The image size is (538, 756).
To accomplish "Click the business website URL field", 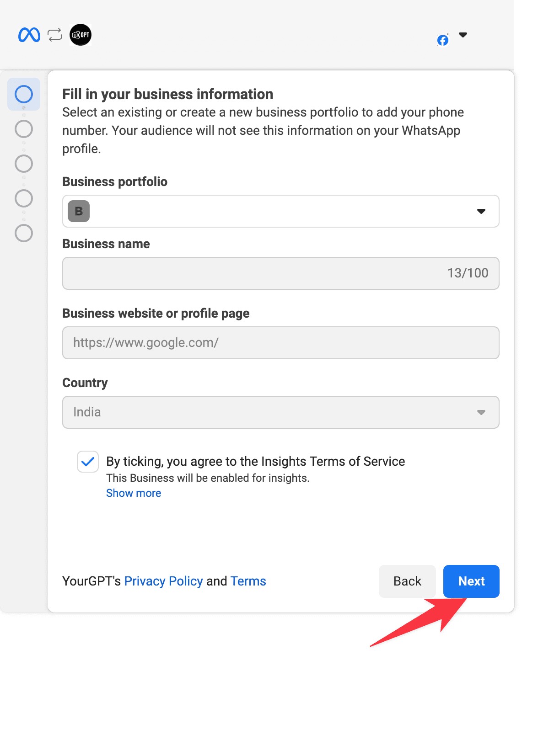I will click(x=280, y=342).
